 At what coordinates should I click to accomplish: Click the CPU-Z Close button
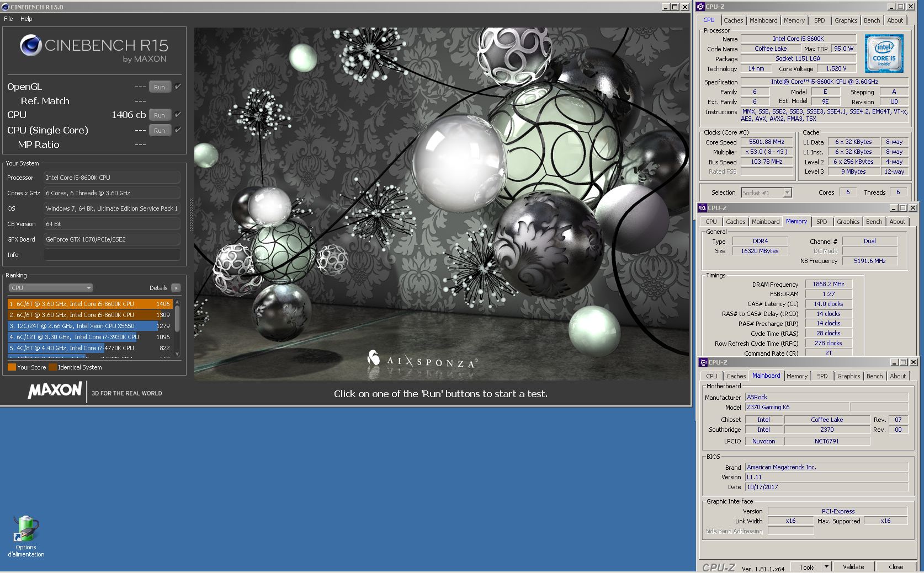pos(896,567)
